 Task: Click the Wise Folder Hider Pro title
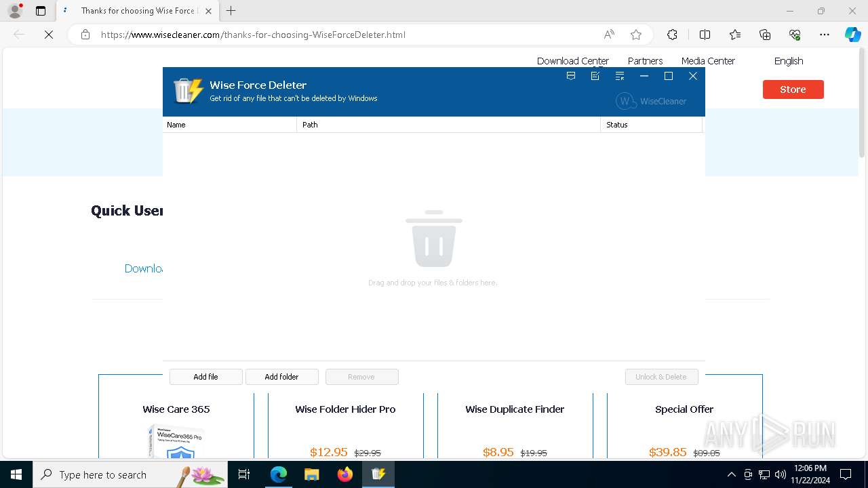pyautogui.click(x=345, y=409)
